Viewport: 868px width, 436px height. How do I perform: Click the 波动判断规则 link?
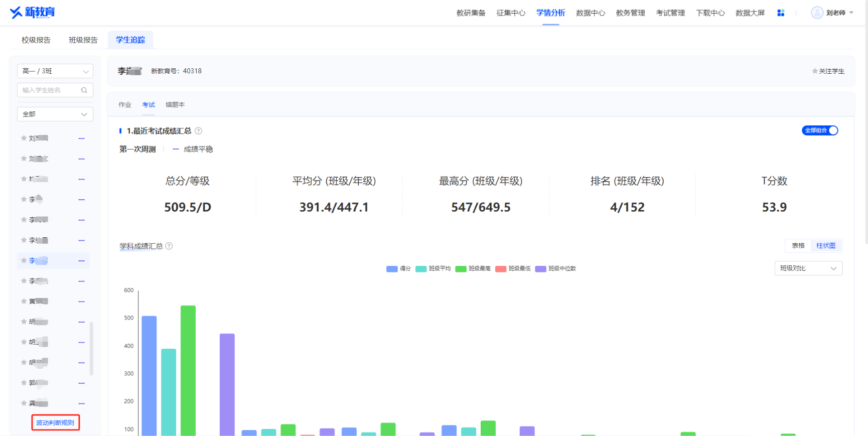pyautogui.click(x=55, y=423)
